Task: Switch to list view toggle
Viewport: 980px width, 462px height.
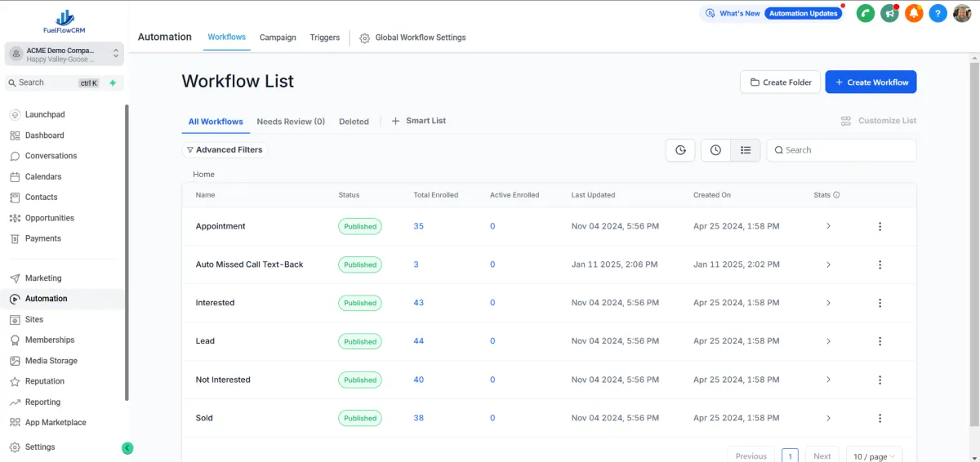Action: coord(746,150)
